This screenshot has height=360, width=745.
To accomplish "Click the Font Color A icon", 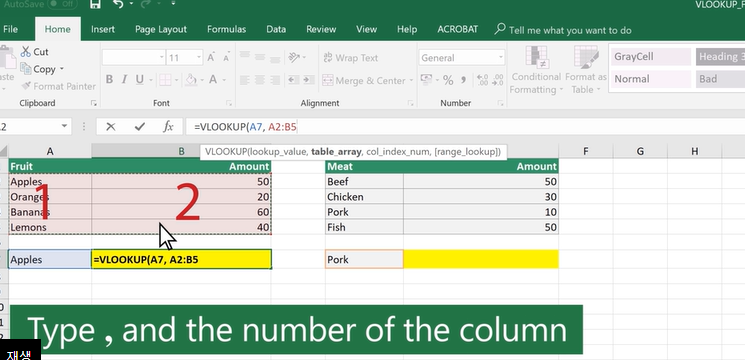I will [213, 80].
